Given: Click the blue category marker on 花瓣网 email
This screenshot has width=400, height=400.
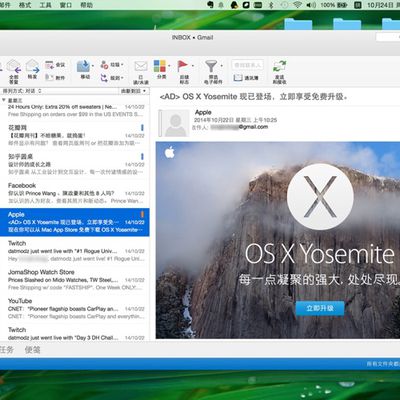Looking at the screenshot, I should 142,127.
